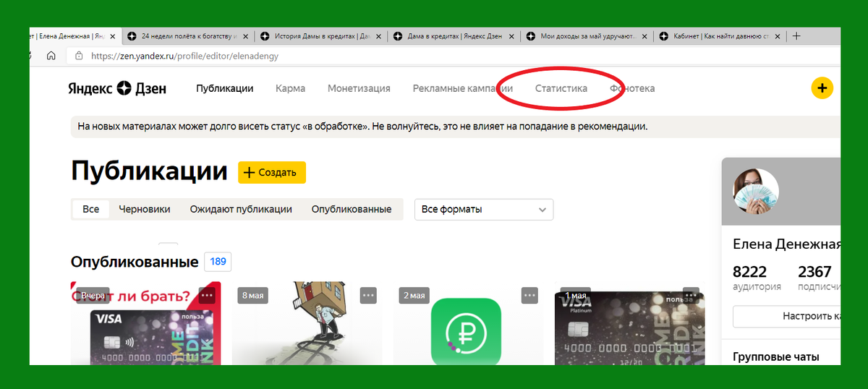868x389 pixels.
Task: Close the 'Кабинет | Как найти давнюю' tab
Action: pyautogui.click(x=778, y=35)
